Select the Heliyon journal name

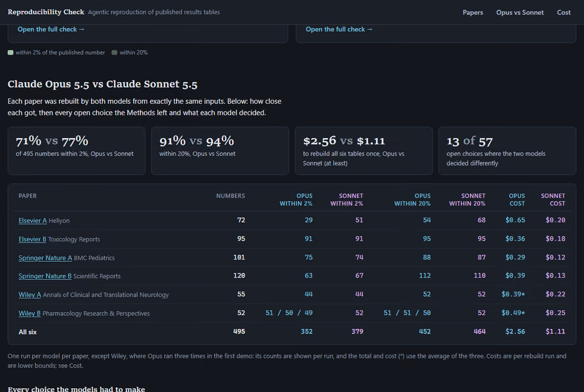(x=59, y=220)
